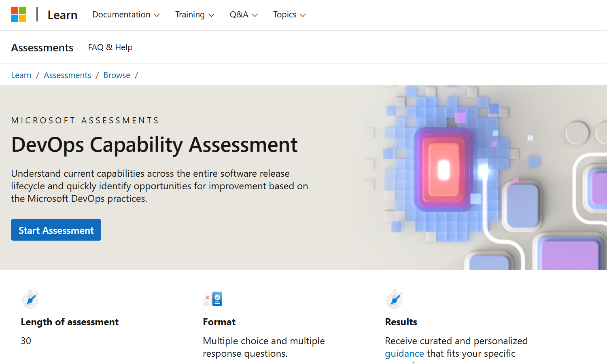Go to Learn home from header brand
Image resolution: width=607 pixels, height=364 pixels.
click(x=62, y=15)
